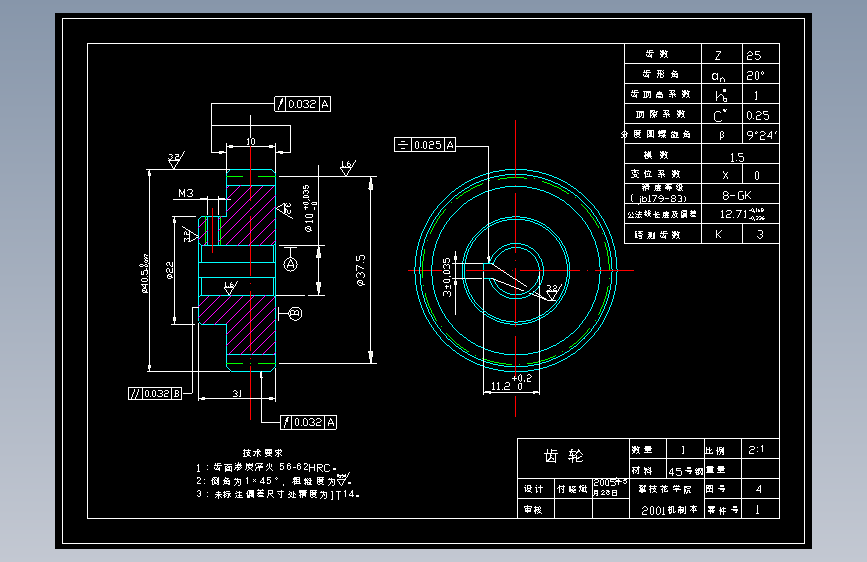Select the 2001机制本 class label
The width and height of the screenshot is (867, 562).
669,510
